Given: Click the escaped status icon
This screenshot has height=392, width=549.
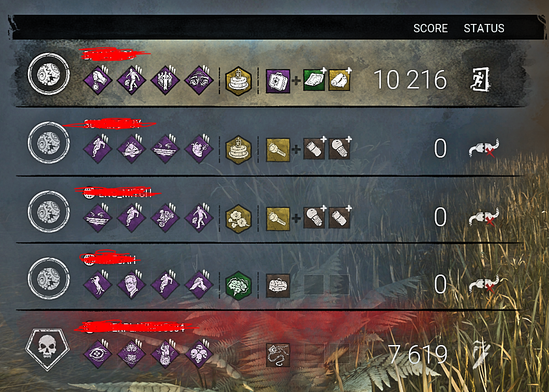Looking at the screenshot, I should [x=479, y=79].
